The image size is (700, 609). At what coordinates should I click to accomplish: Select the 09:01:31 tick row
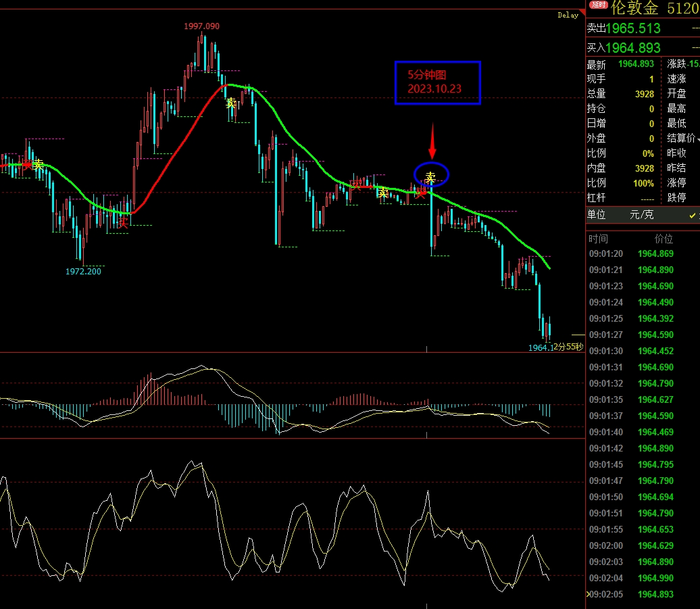click(x=643, y=367)
